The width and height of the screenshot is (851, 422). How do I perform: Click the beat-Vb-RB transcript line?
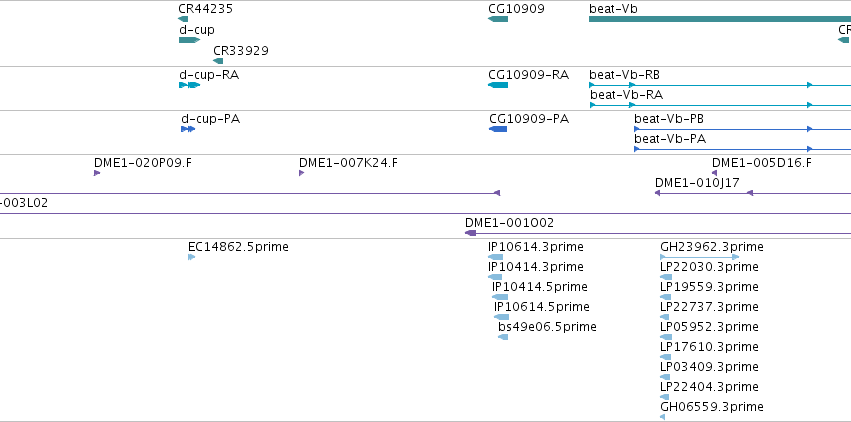[720, 85]
